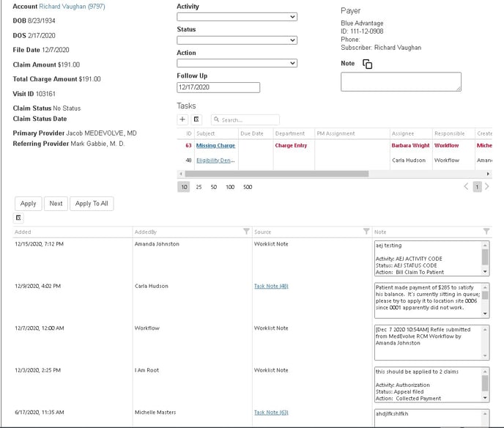Open the Source column filter

point(366,232)
